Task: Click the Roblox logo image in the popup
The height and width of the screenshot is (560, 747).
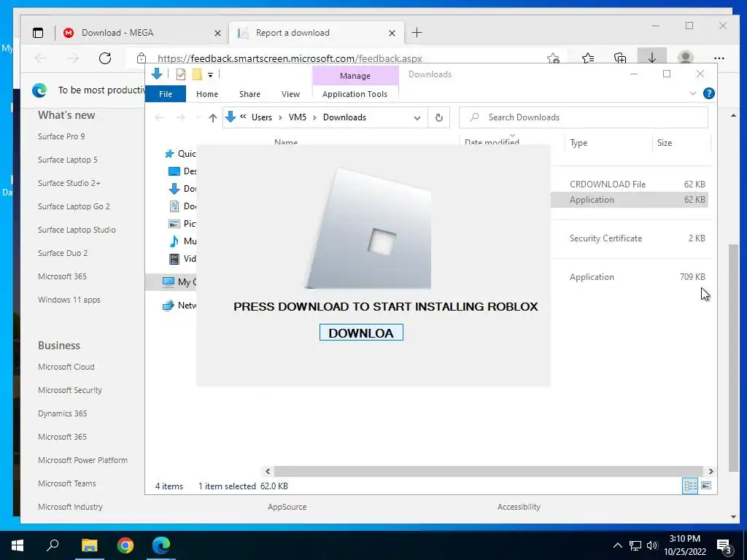Action: (x=368, y=228)
